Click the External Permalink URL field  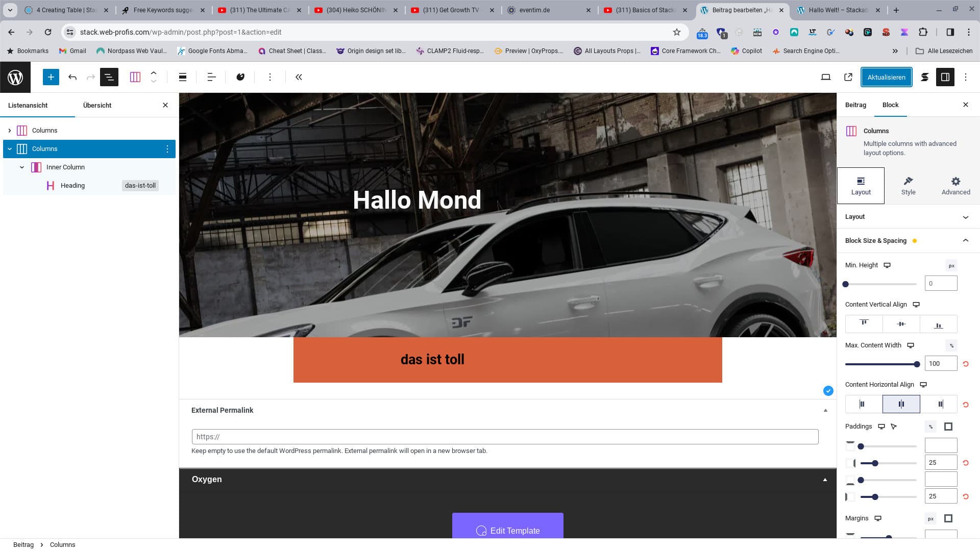click(504, 437)
